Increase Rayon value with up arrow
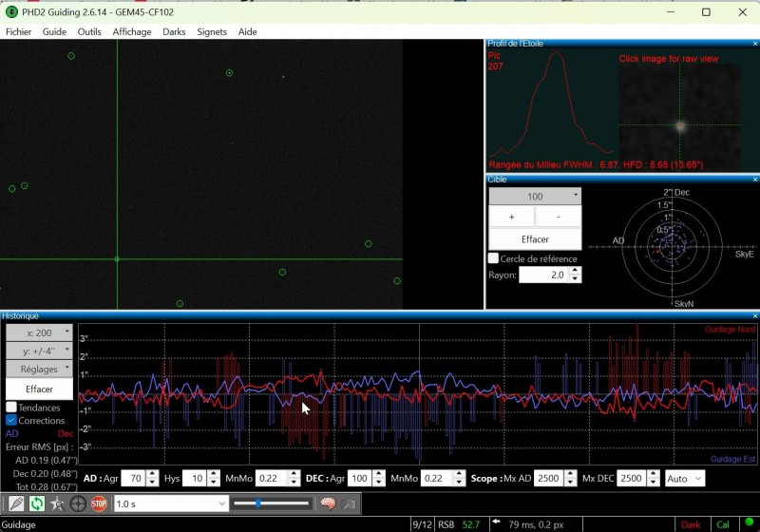The width and height of the screenshot is (760, 532). coord(575,271)
